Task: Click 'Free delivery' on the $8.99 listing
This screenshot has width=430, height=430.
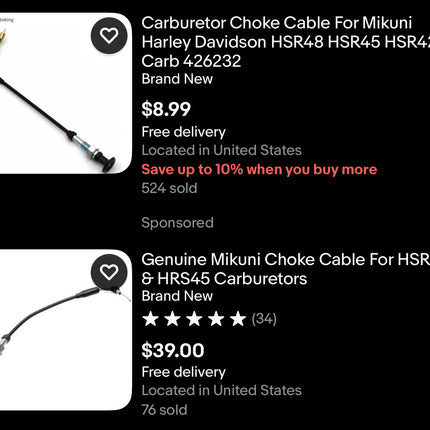Action: pyautogui.click(x=184, y=132)
